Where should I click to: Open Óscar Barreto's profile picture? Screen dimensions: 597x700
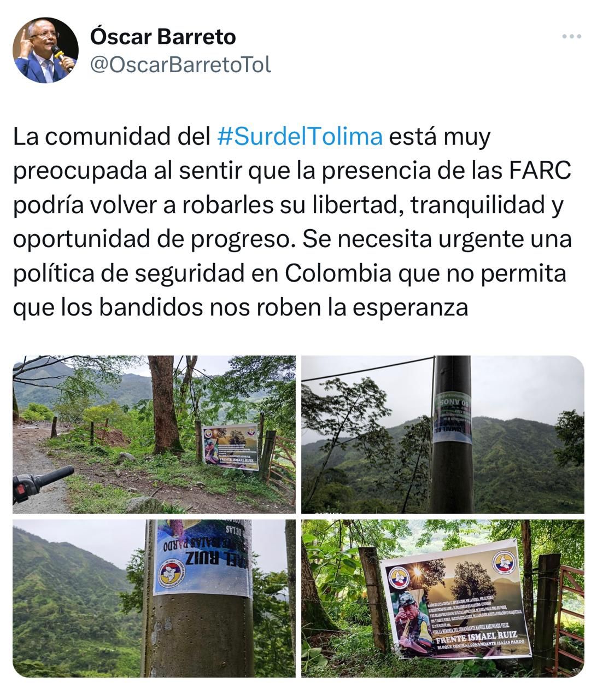[45, 50]
